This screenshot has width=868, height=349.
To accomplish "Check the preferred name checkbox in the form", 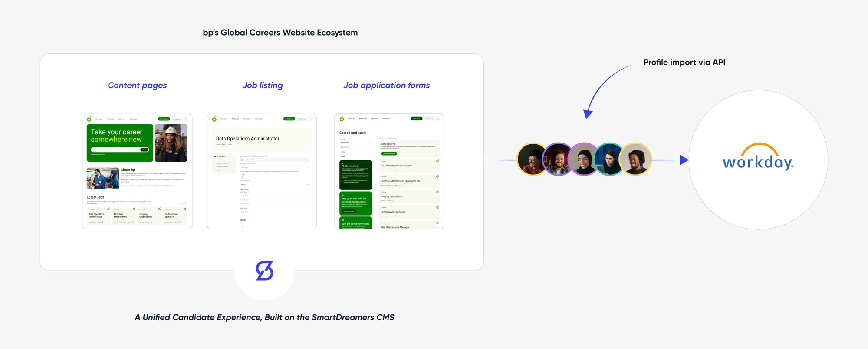I will click(x=241, y=216).
